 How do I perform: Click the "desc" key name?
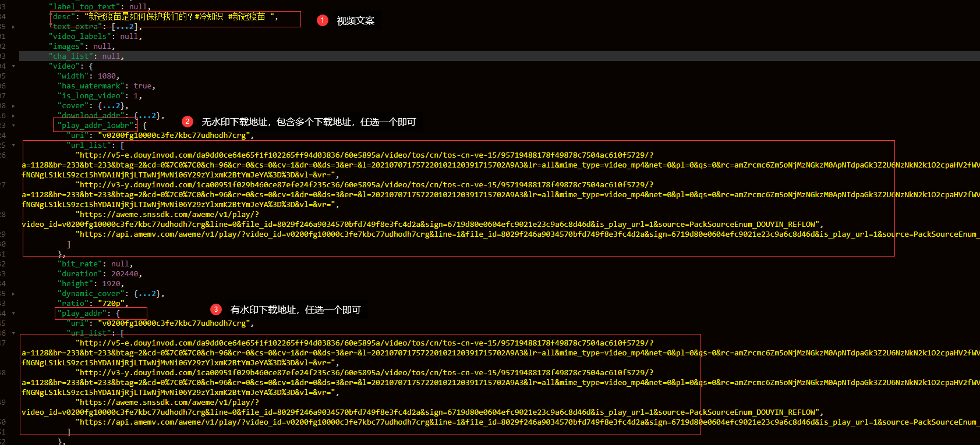click(x=62, y=17)
